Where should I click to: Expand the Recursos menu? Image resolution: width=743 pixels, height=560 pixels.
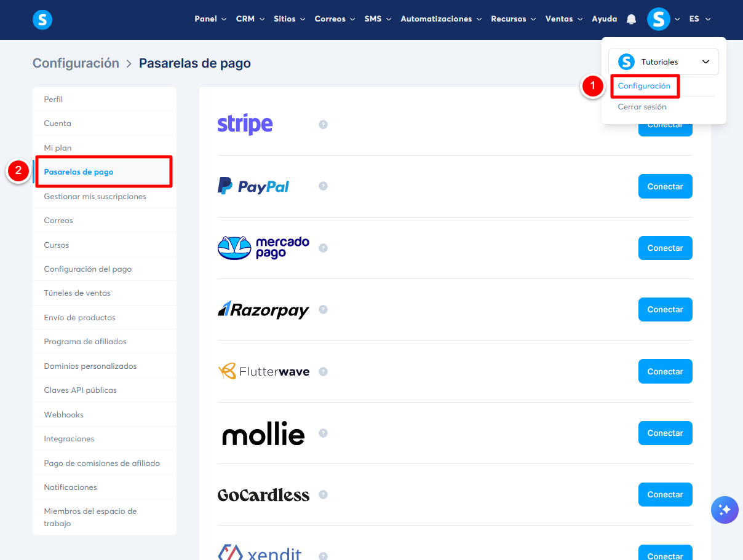point(514,19)
